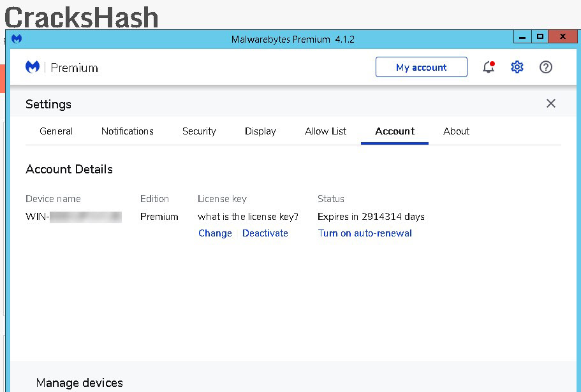Click the Change license key link
This screenshot has width=581, height=392.
(x=215, y=233)
